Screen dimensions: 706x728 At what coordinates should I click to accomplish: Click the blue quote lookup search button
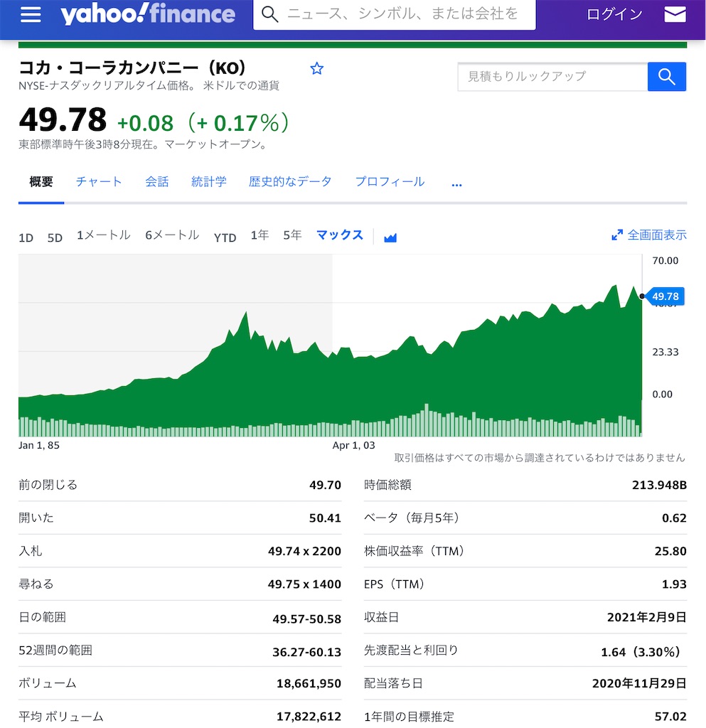tap(667, 77)
